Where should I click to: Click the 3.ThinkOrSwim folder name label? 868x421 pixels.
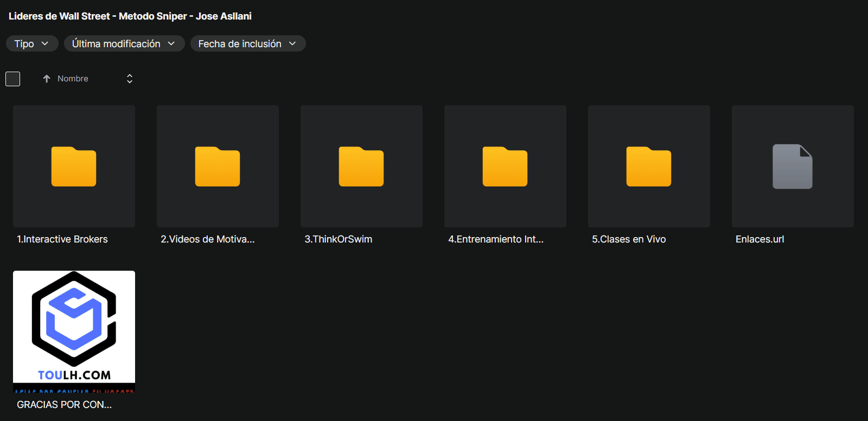pos(338,239)
